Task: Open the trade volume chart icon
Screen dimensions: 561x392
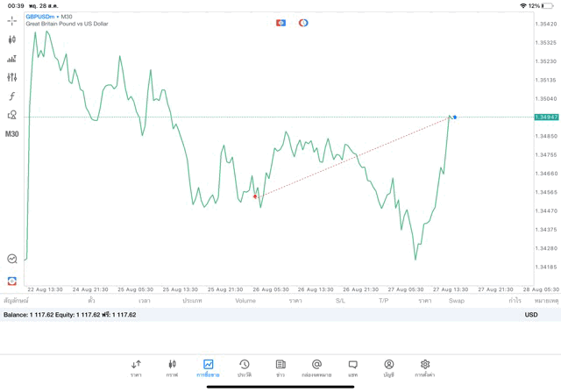Action: click(x=12, y=59)
